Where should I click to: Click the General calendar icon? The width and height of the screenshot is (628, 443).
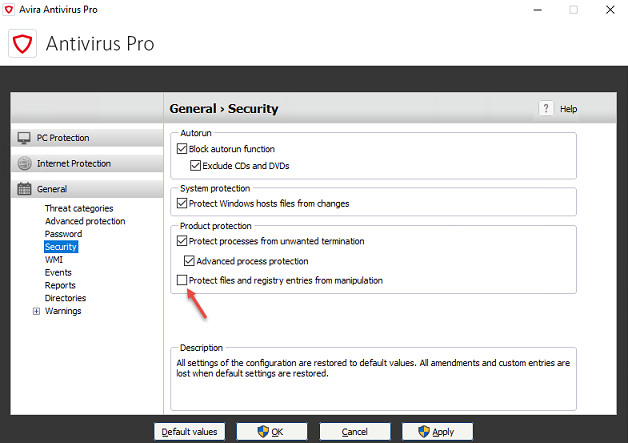[x=24, y=189]
